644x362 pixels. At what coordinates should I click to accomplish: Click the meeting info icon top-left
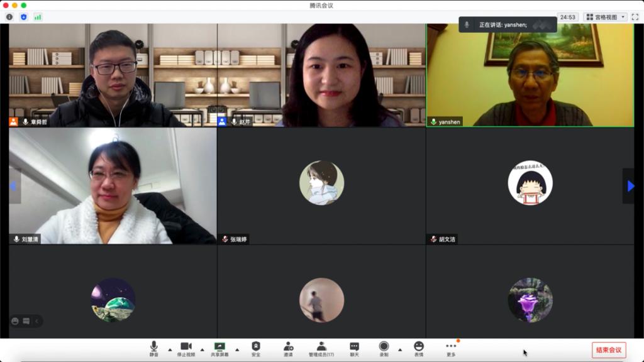[x=9, y=17]
